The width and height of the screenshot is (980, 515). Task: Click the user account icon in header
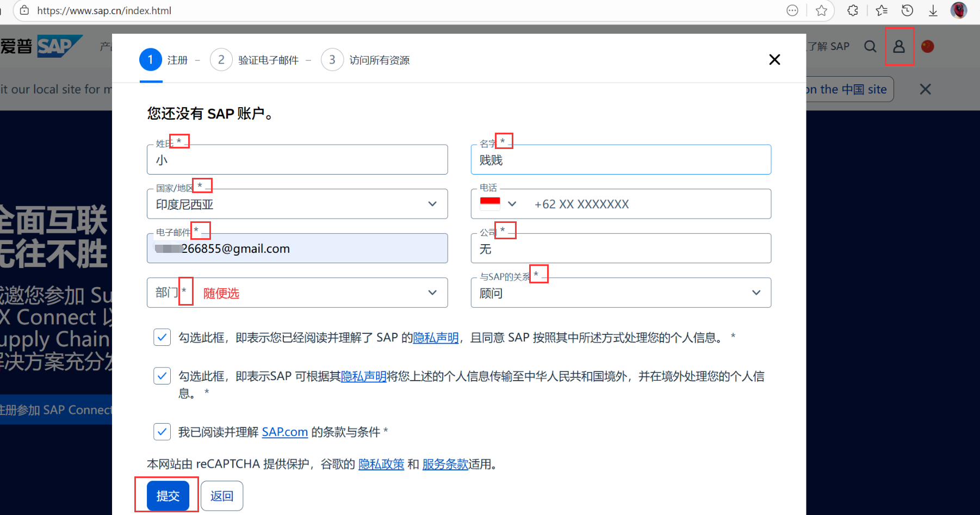point(899,46)
